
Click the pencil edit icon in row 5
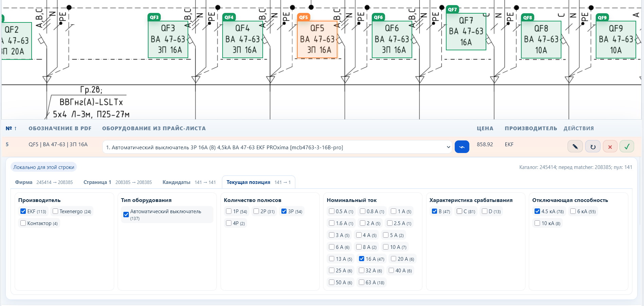click(575, 147)
